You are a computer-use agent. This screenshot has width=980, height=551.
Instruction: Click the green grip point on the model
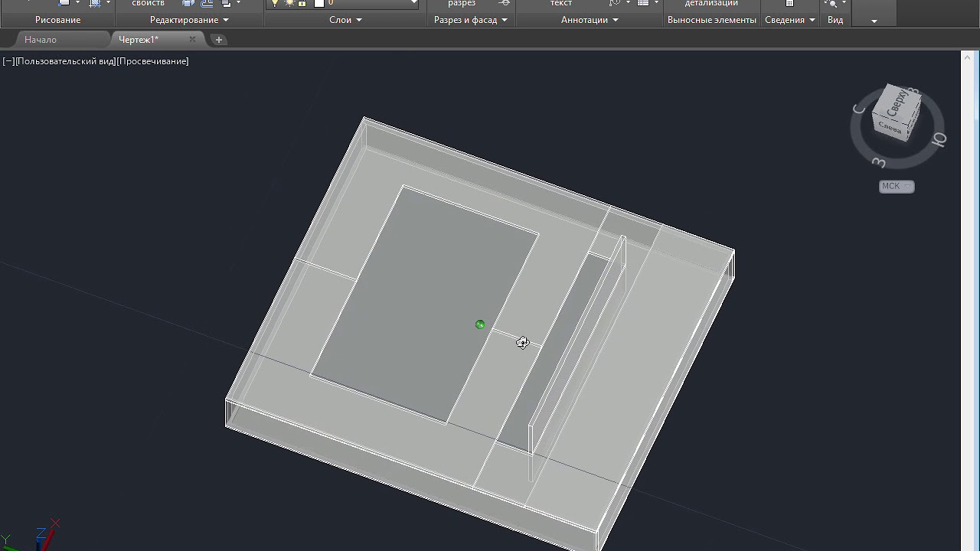click(x=480, y=324)
